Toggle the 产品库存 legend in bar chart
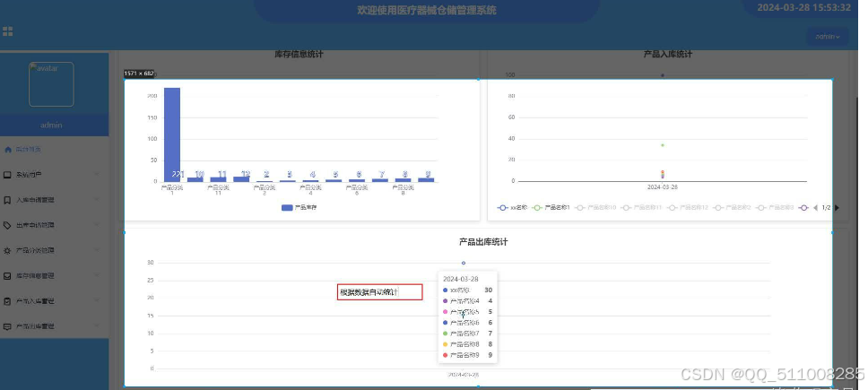 click(299, 207)
